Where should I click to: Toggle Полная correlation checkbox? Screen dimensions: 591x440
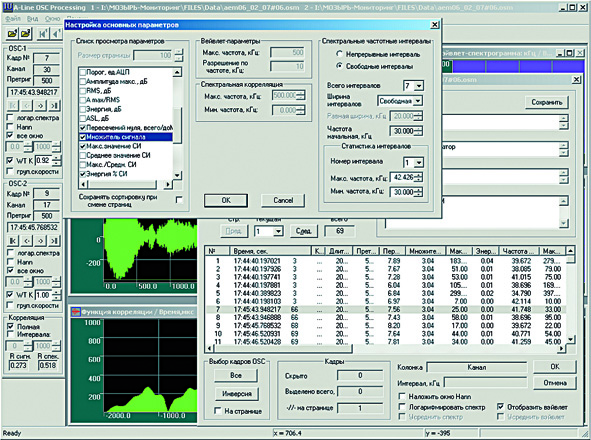tap(11, 327)
